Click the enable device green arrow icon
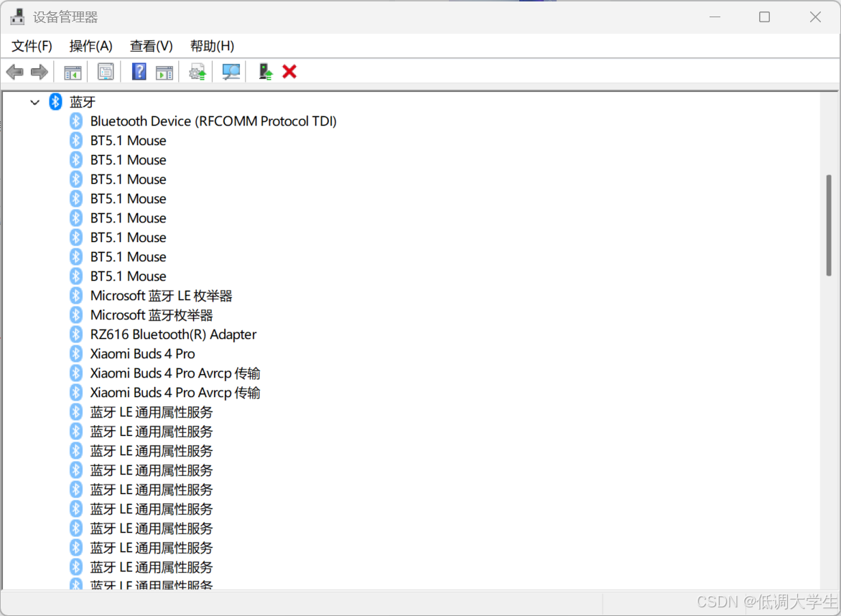This screenshot has height=616, width=841. click(x=266, y=72)
